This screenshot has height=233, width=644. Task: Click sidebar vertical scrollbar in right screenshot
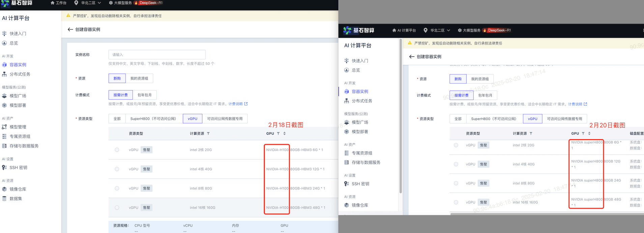[400, 116]
